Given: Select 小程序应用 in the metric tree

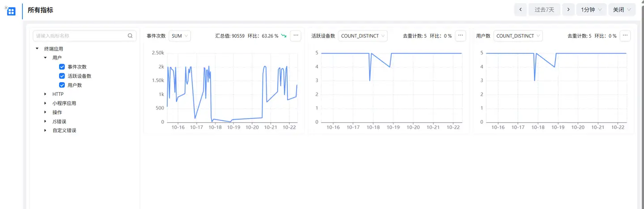Looking at the screenshot, I should click(64, 103).
